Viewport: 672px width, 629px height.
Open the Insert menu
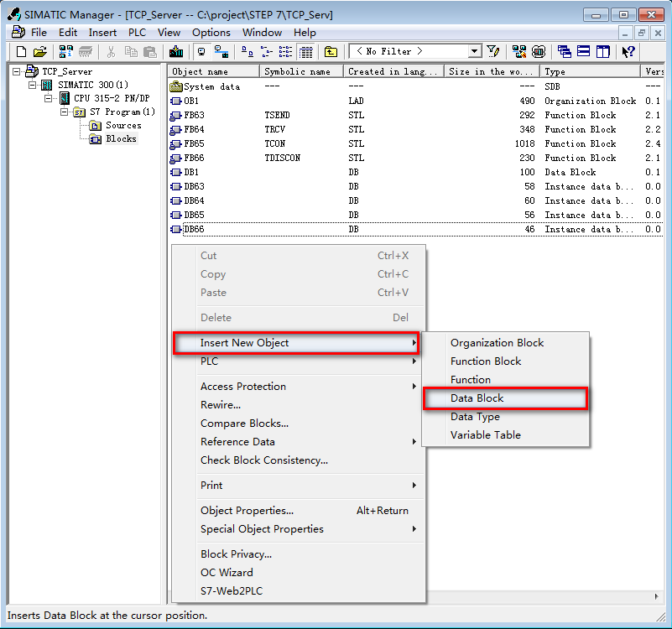pyautogui.click(x=102, y=33)
